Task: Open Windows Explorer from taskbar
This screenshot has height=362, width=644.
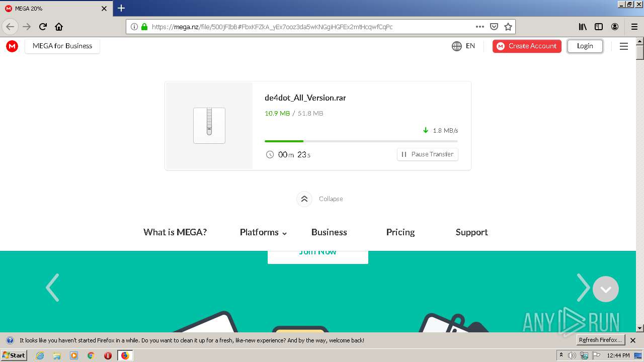Action: coord(57,355)
